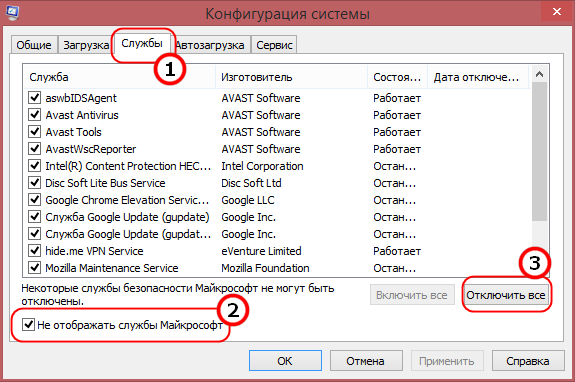Uncheck Mozilla Maintenance Service checkbox

[x=34, y=268]
